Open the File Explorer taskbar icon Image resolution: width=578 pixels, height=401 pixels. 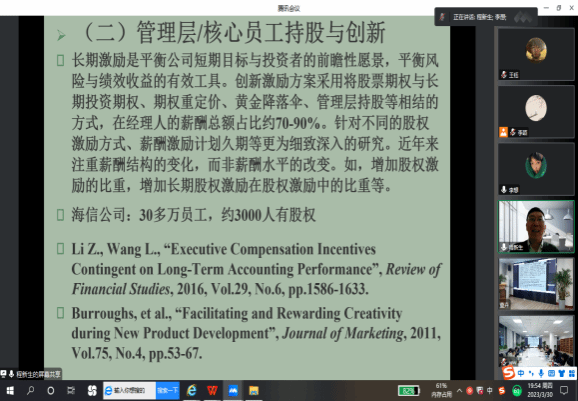254,390
